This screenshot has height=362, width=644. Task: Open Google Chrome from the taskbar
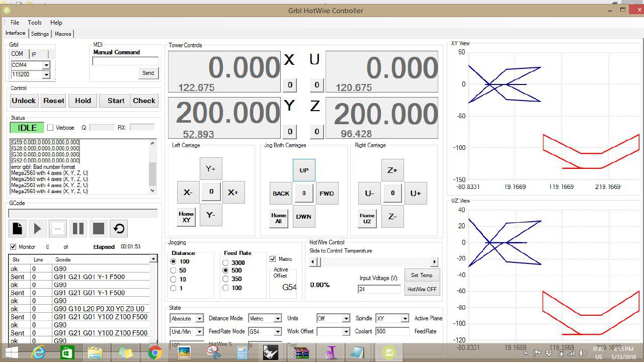coord(155,353)
